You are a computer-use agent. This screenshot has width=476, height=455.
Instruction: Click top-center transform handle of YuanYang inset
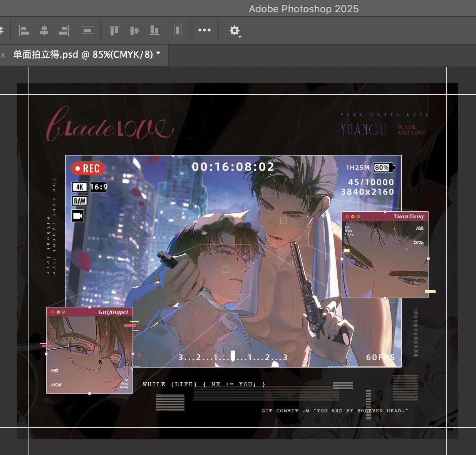click(x=385, y=211)
